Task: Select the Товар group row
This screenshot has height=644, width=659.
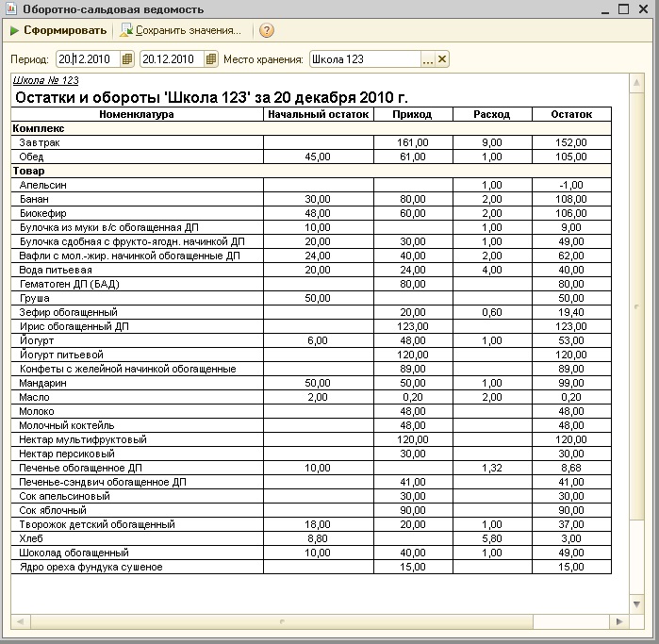Action: pos(28,171)
